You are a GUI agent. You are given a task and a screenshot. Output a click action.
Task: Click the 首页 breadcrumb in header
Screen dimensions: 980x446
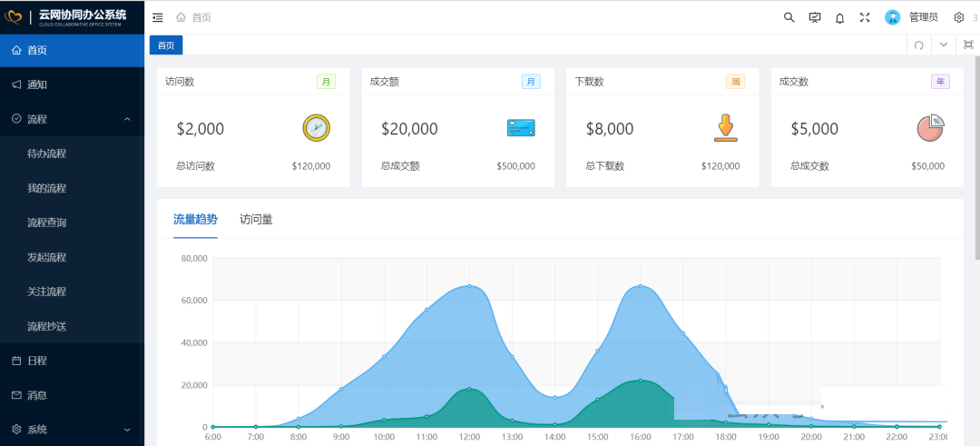[201, 17]
